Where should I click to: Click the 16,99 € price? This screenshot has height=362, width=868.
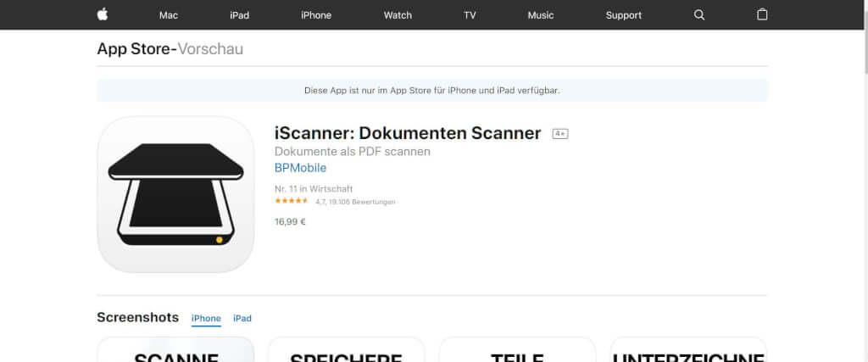[290, 222]
